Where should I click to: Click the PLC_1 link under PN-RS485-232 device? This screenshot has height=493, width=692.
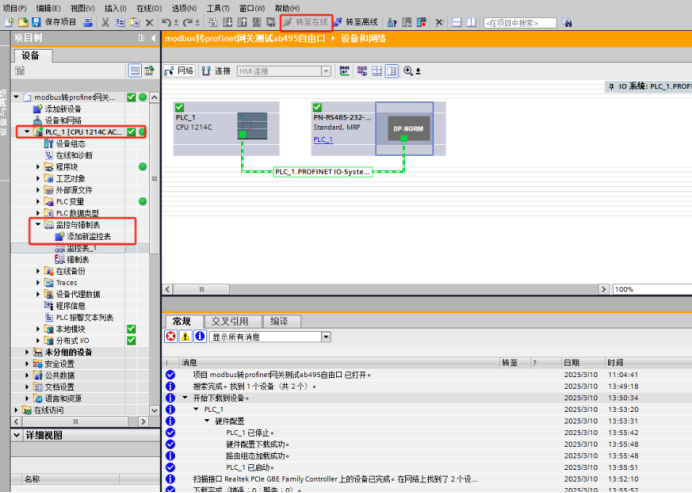point(323,139)
